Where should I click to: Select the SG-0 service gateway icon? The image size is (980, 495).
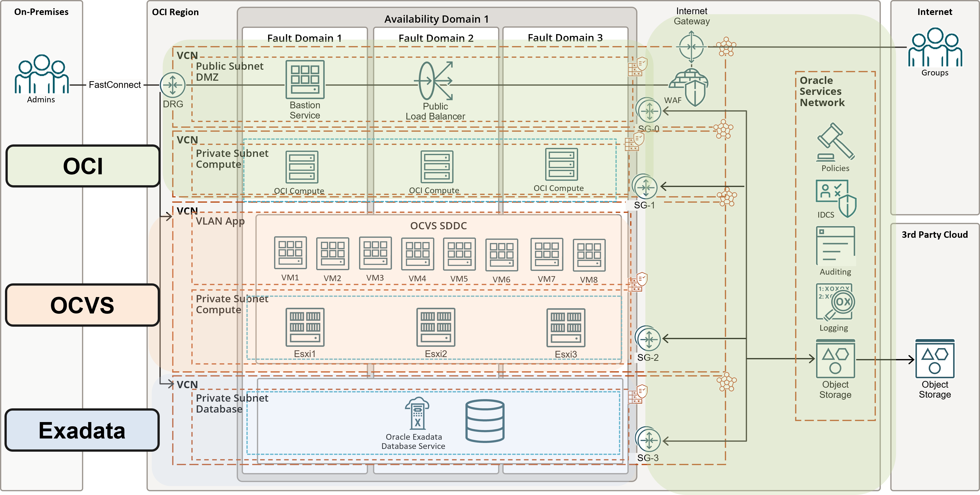[649, 110]
